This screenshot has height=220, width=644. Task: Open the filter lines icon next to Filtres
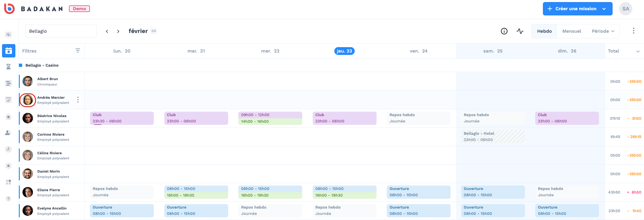[x=78, y=51]
